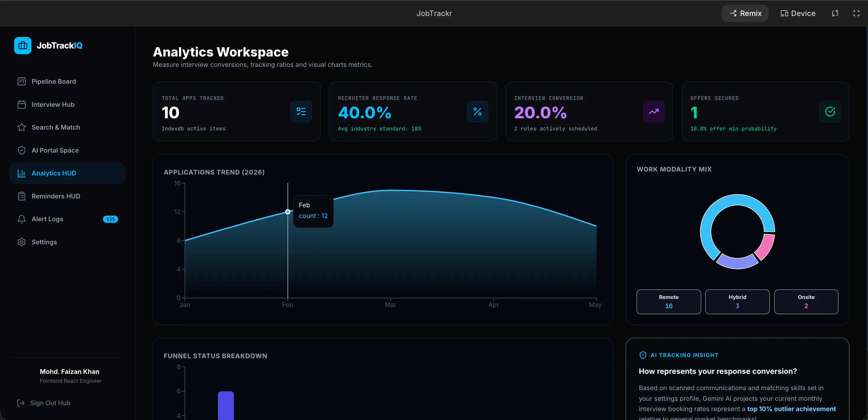This screenshot has width=868, height=420.
Task: Click the refresh icon in top bar
Action: point(835,13)
